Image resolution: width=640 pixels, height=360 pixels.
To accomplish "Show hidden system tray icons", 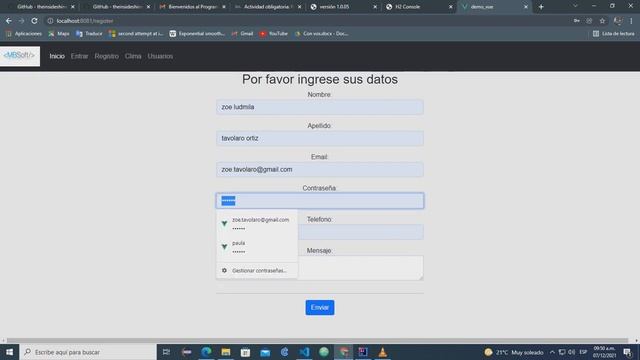I will point(552,352).
